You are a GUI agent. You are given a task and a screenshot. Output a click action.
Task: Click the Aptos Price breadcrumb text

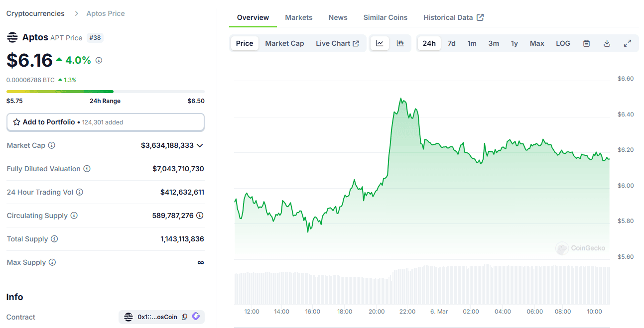click(x=106, y=13)
